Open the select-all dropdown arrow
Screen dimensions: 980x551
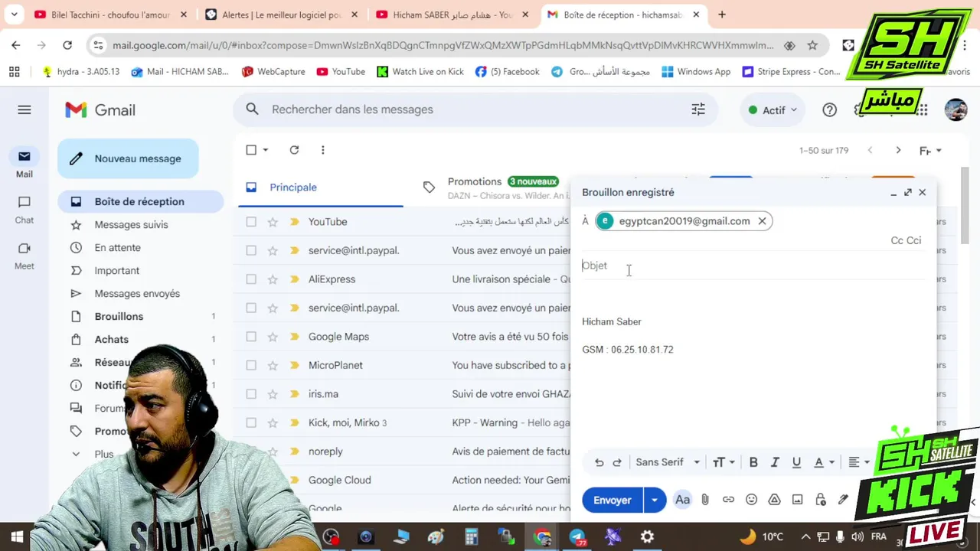266,150
